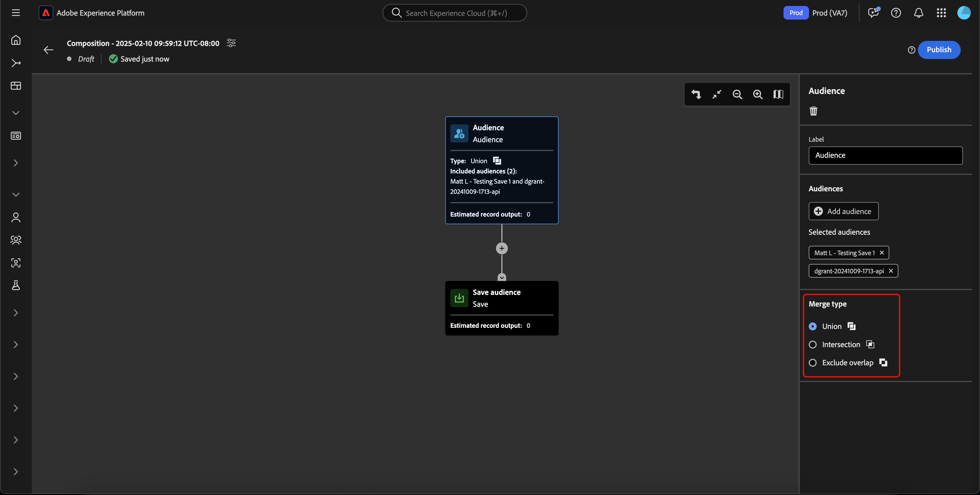
Task: Select Exclude overlap merge type
Action: (813, 363)
